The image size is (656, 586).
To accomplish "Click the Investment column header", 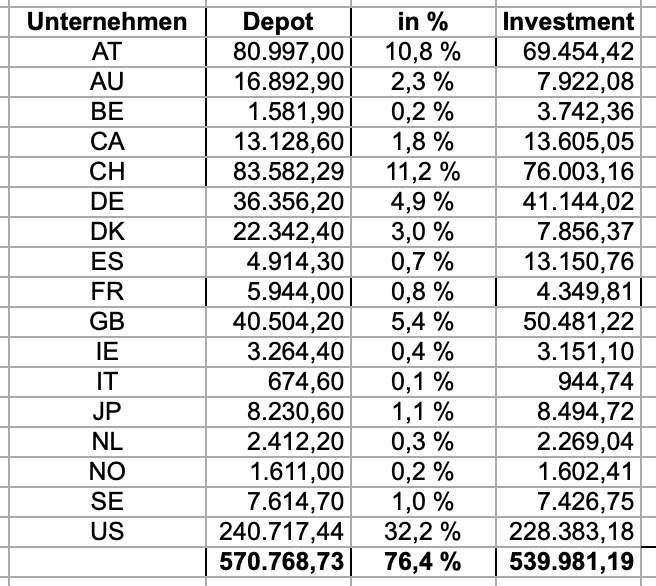I will [568, 21].
